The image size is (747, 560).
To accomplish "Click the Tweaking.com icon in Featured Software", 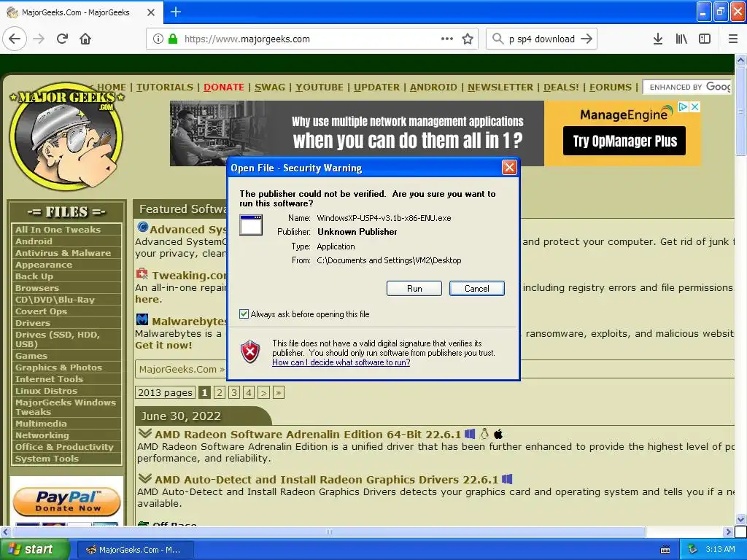I will 142,274.
